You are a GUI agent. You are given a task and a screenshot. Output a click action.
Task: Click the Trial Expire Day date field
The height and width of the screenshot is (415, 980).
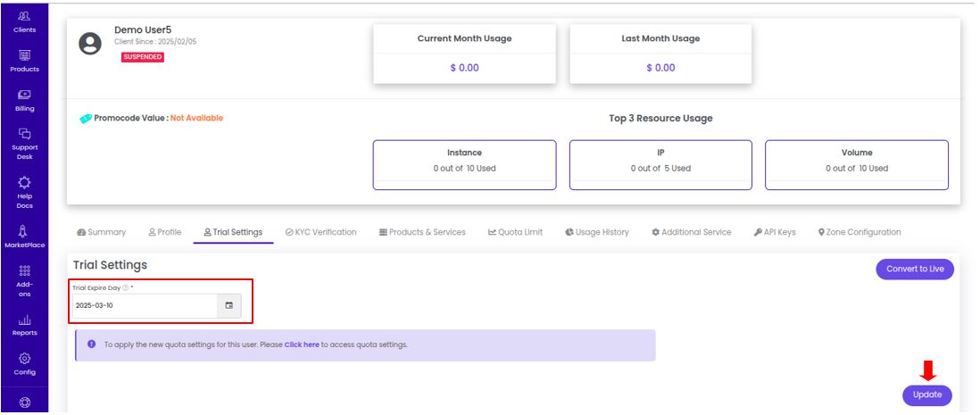[x=145, y=305]
